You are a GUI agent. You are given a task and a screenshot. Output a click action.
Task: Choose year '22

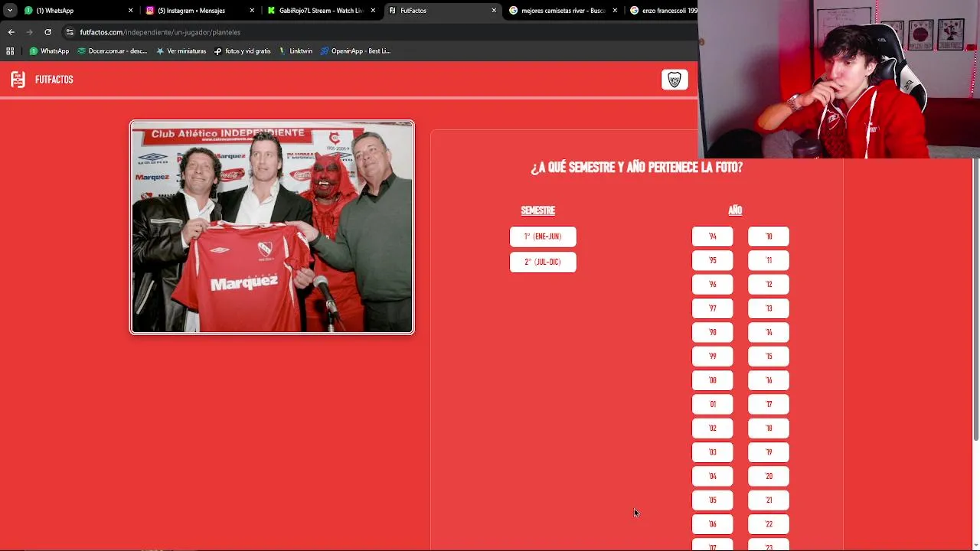769,524
